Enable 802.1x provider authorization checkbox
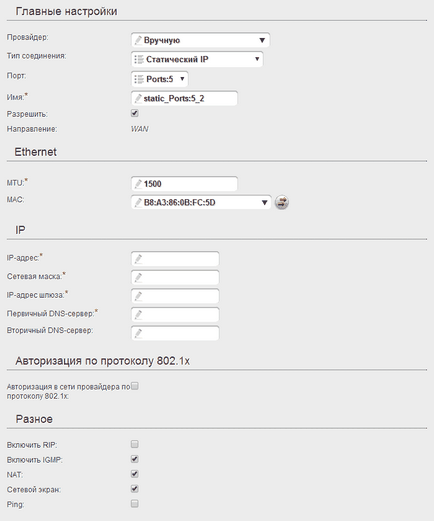434x521 pixels. pos(135,386)
